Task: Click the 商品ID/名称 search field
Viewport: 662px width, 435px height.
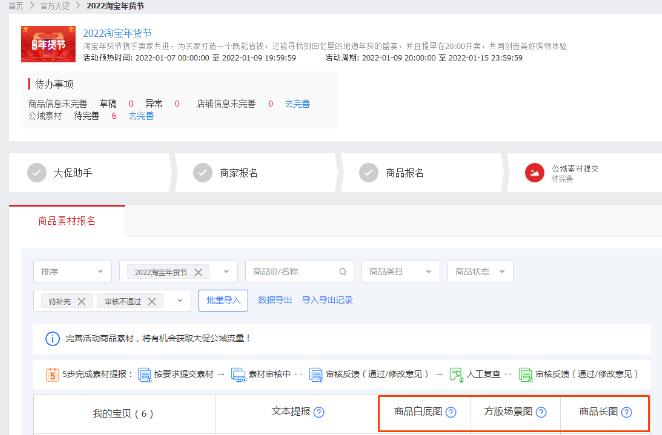Action: click(x=299, y=272)
